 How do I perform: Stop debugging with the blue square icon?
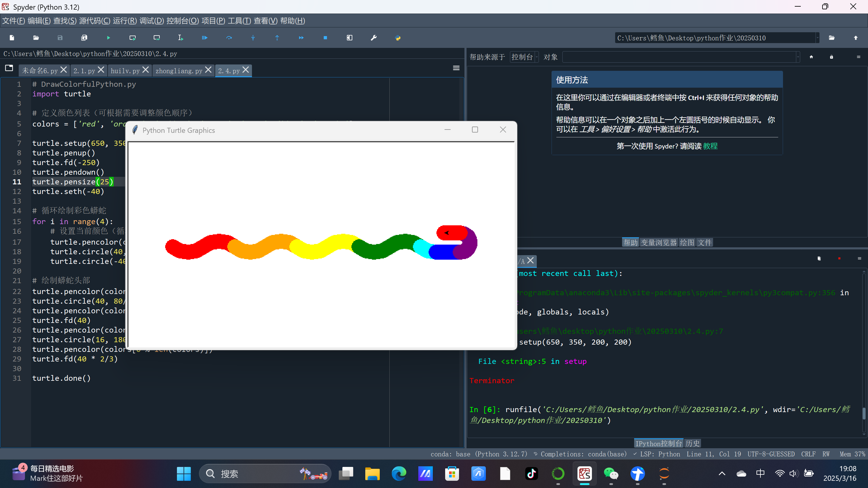pos(325,38)
